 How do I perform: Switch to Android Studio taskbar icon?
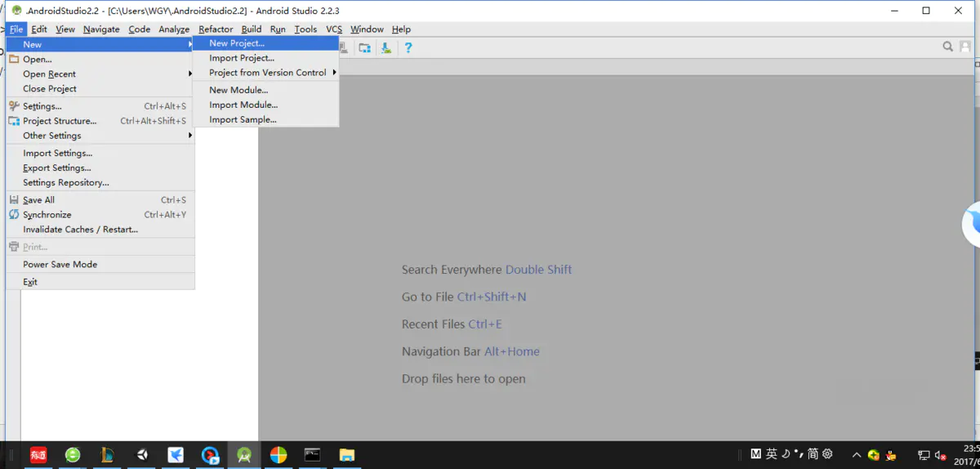244,455
